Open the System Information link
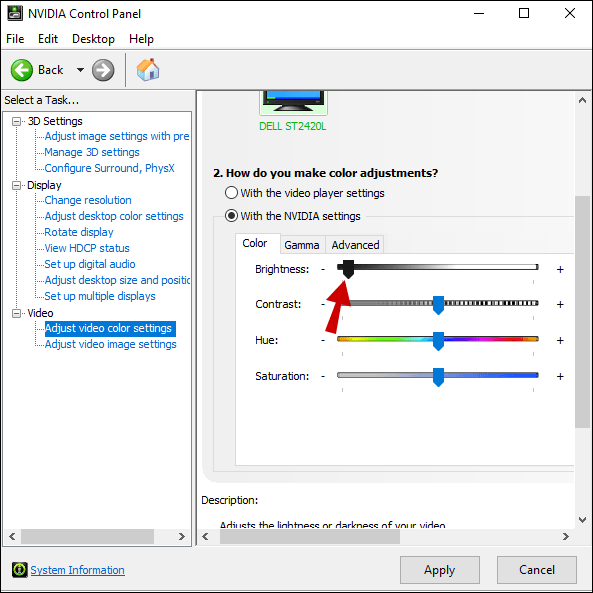This screenshot has height=593, width=593. pos(78,570)
